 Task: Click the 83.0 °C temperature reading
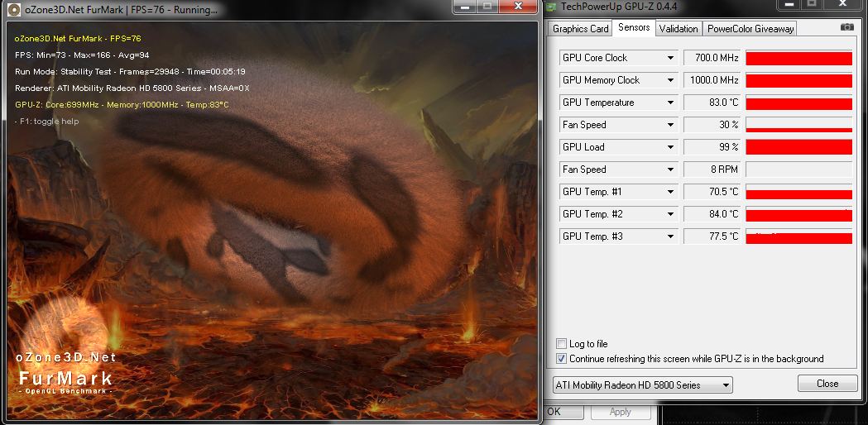pos(712,103)
